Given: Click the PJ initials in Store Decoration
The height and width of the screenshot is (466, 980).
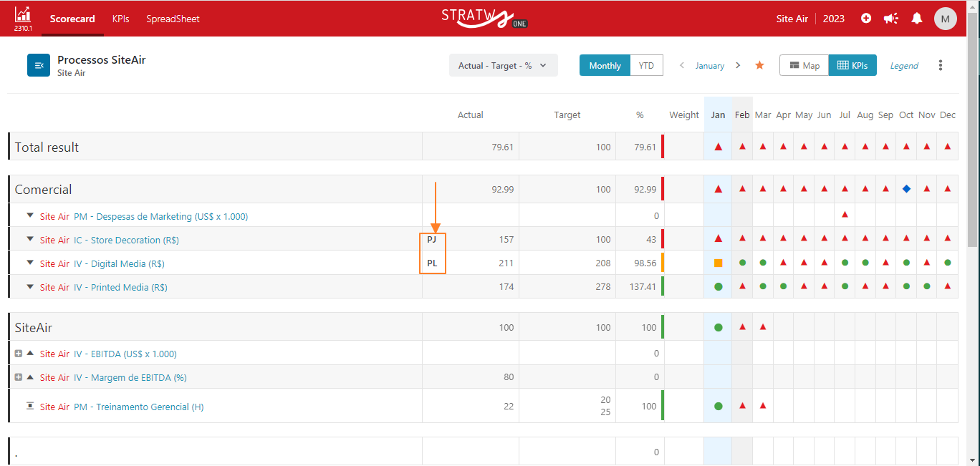Looking at the screenshot, I should tap(432, 239).
